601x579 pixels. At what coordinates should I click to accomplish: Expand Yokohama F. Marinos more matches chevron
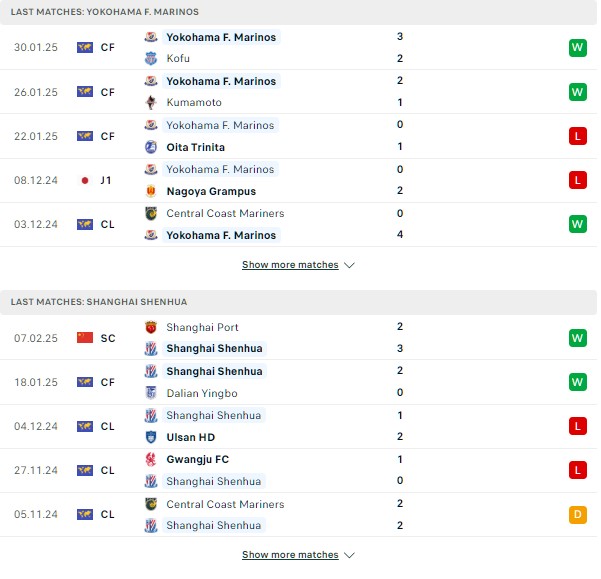349,265
